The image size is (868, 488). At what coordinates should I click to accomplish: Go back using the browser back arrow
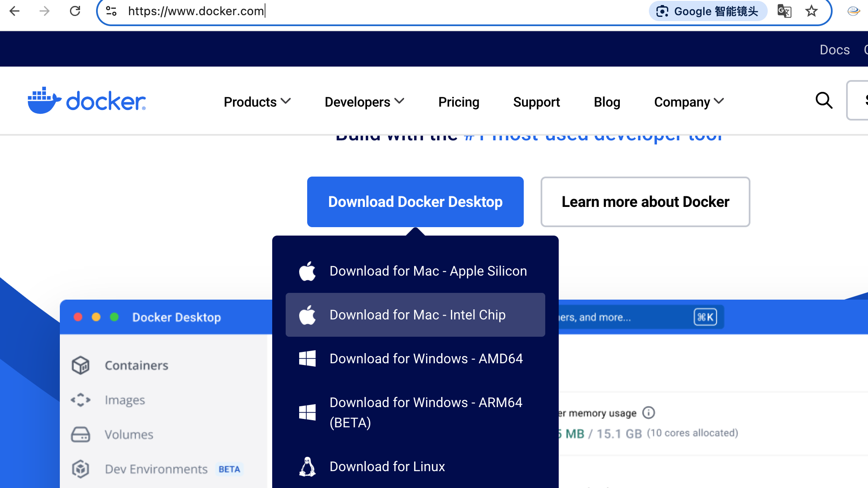click(x=15, y=11)
